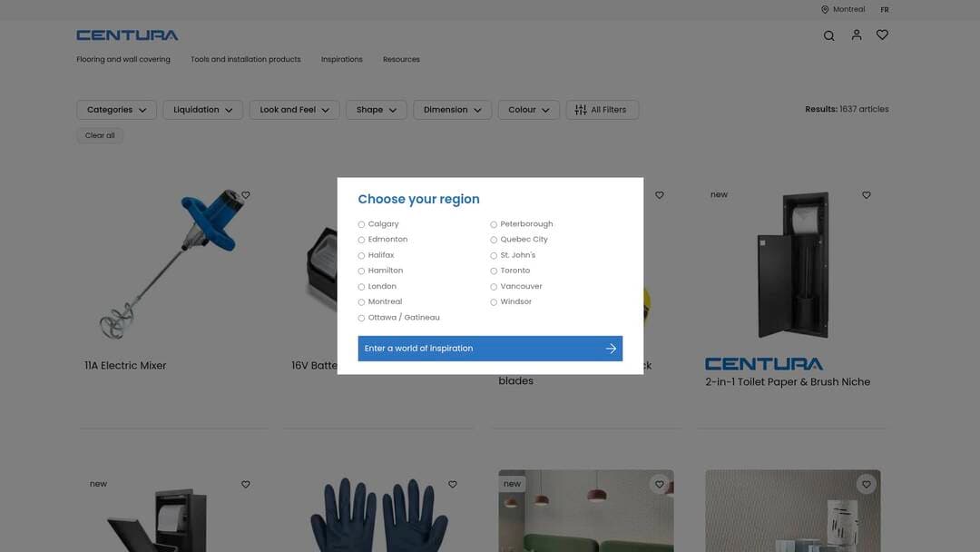Expand the Colour filter dropdown
Image resolution: width=980 pixels, height=552 pixels.
(528, 110)
